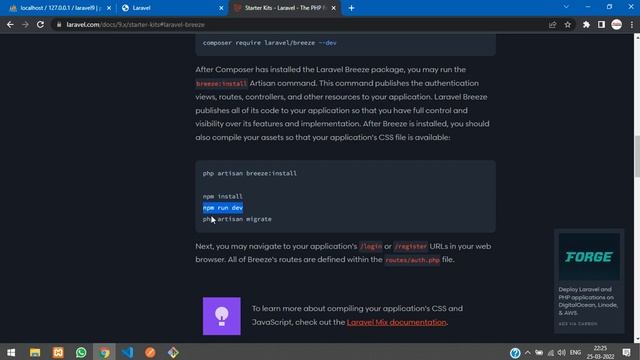Toggle the browser side panel

[601, 24]
